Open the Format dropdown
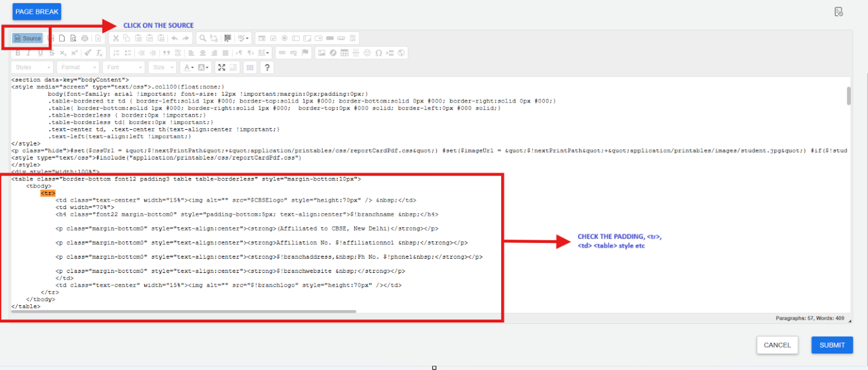The height and width of the screenshot is (370, 868). pos(79,67)
